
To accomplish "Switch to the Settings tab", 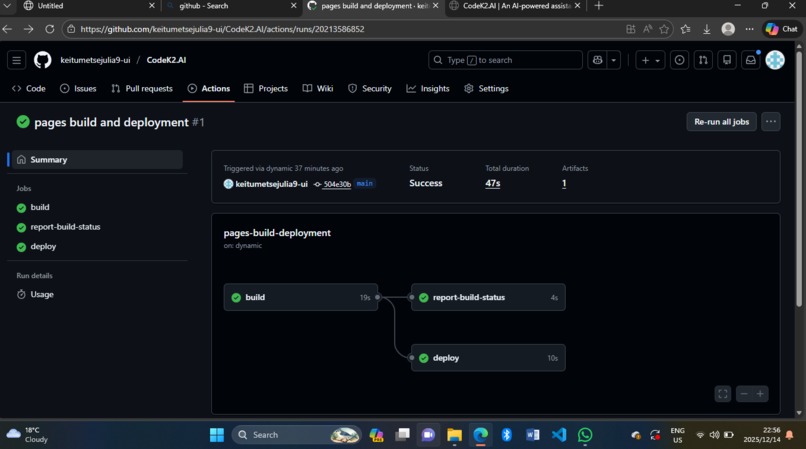I will pyautogui.click(x=486, y=88).
